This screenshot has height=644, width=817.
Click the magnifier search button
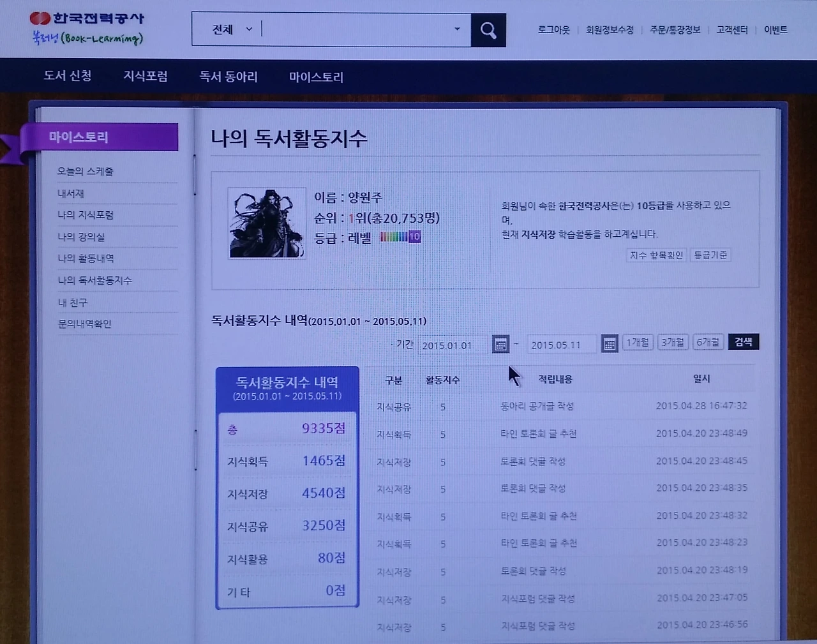click(488, 30)
